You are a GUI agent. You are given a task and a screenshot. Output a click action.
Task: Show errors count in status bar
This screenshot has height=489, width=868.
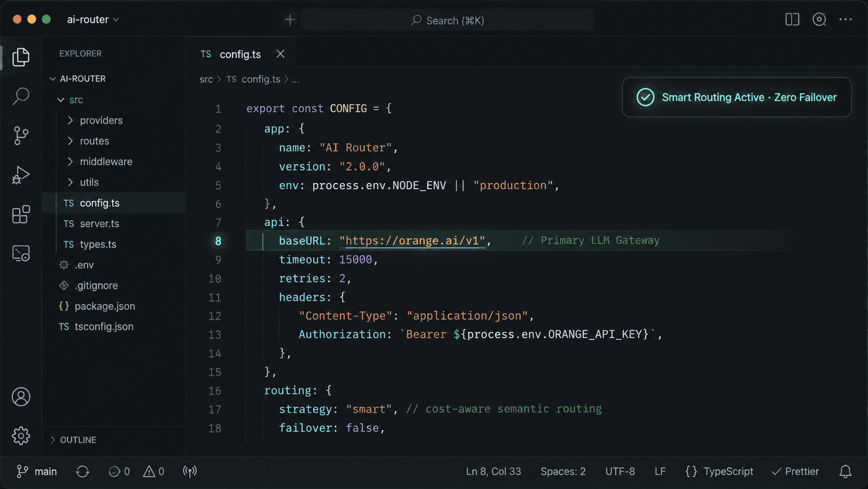pyautogui.click(x=119, y=471)
